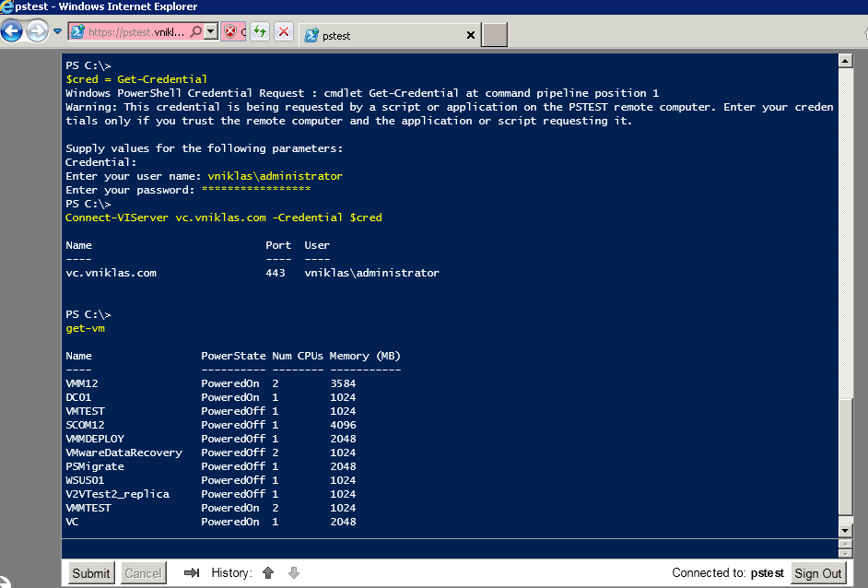The width and height of the screenshot is (868, 588).
Task: Click the search magnifier in address bar
Action: pyautogui.click(x=195, y=31)
